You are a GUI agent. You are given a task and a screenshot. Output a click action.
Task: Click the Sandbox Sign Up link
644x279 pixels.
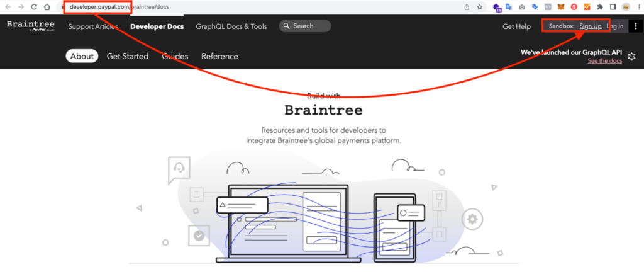click(x=591, y=26)
